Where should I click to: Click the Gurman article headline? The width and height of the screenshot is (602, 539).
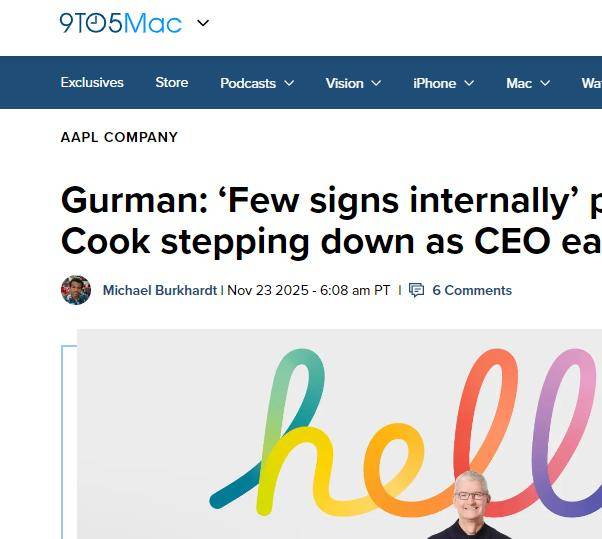(331, 221)
